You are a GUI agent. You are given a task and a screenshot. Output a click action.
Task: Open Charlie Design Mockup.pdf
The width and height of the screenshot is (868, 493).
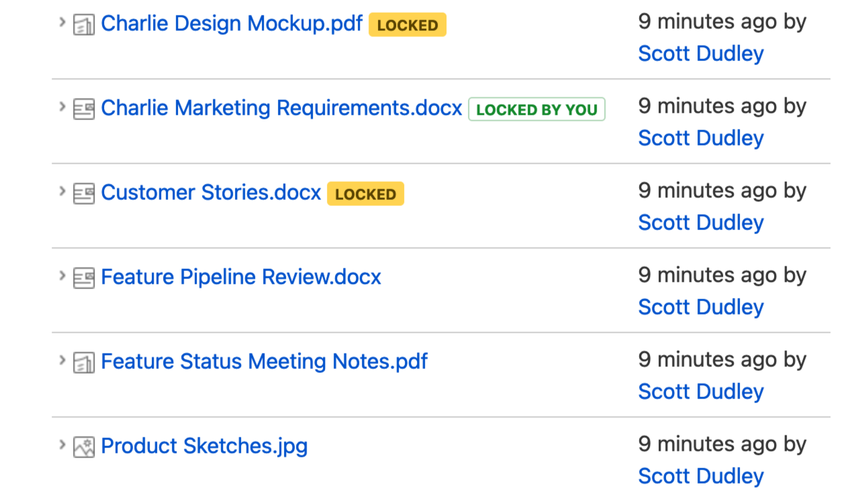click(232, 24)
